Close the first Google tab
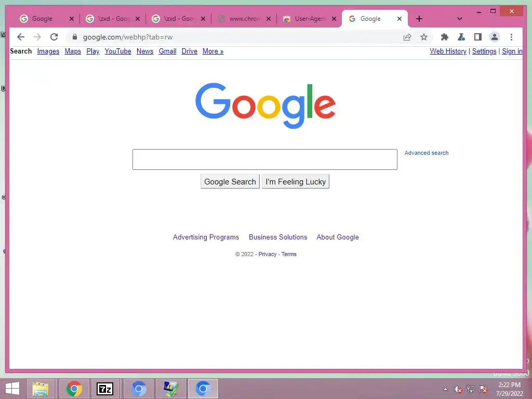Viewport: 532px width, 399px height. point(71,19)
